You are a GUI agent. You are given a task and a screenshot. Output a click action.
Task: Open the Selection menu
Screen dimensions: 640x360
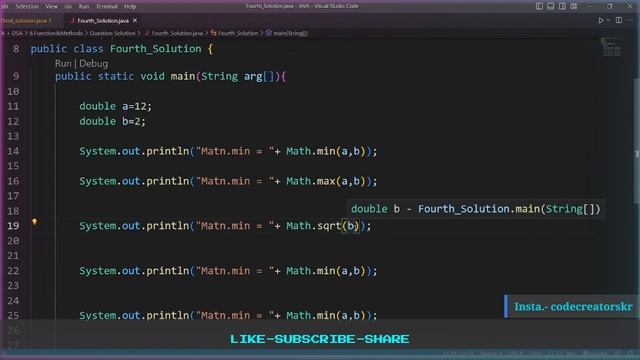[27, 7]
